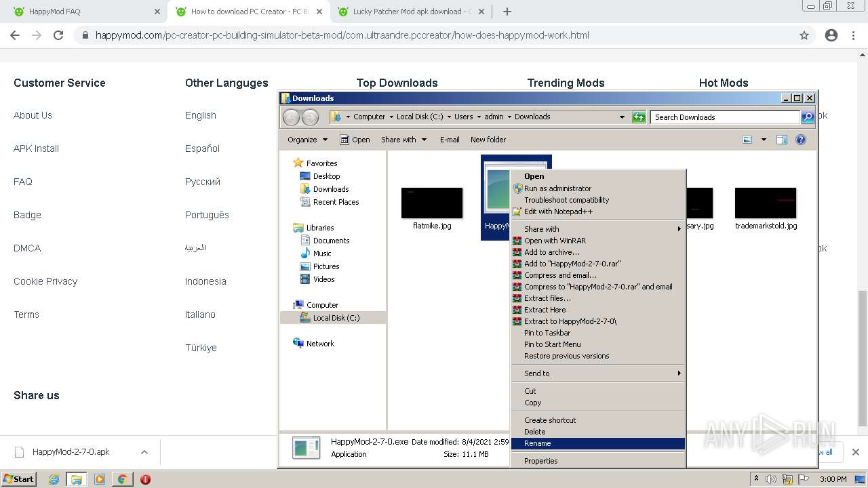The height and width of the screenshot is (488, 868).
Task: Click the search magnifier icon in Downloads window
Action: 807,117
